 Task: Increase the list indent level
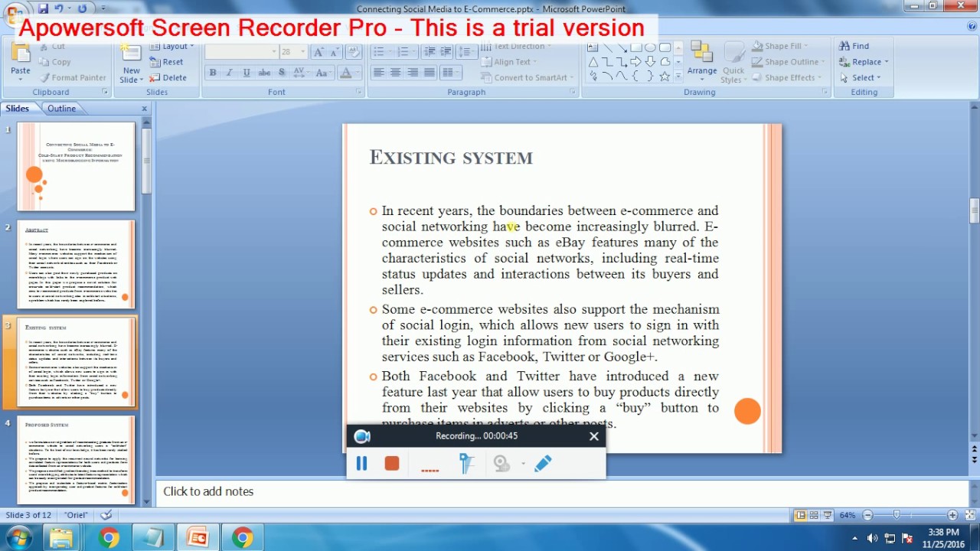point(445,52)
